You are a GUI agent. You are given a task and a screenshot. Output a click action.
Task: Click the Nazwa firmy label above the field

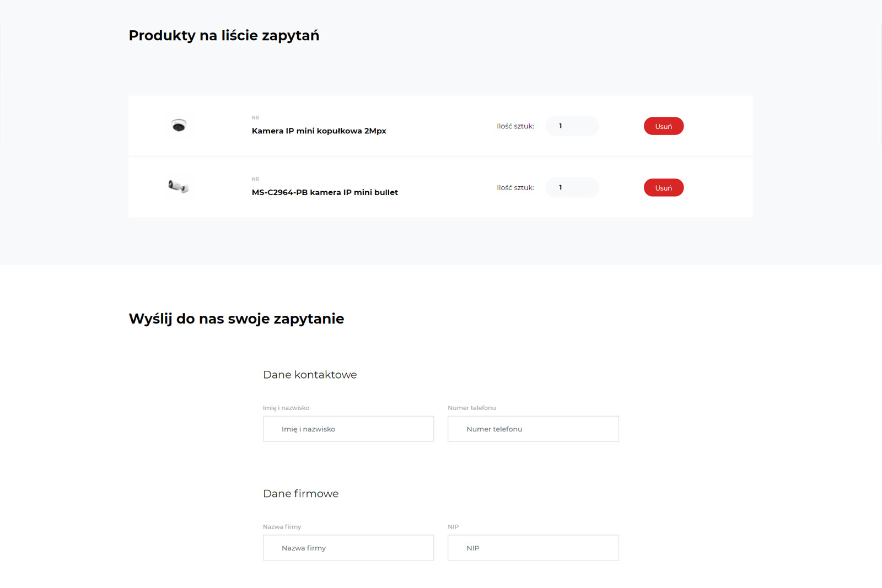click(282, 527)
